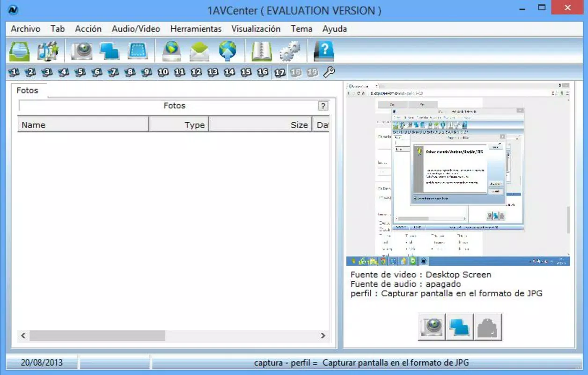Click the blue windows button below the preview
Image resolution: width=588 pixels, height=375 pixels.
(x=459, y=327)
